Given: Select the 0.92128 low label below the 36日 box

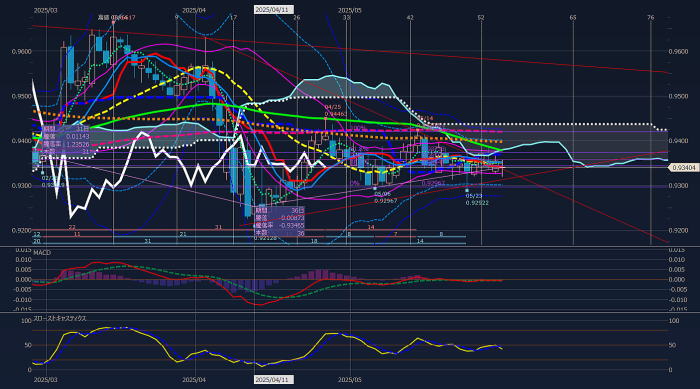Looking at the screenshot, I should pos(265,238).
